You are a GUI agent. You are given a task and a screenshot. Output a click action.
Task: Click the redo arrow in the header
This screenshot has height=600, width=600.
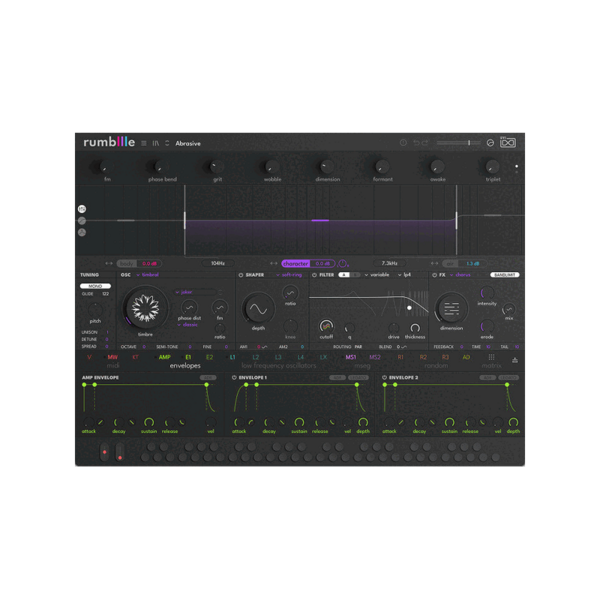tap(425, 143)
